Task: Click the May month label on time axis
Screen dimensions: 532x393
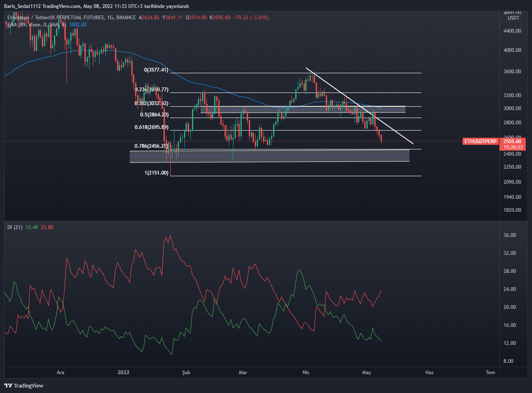Action: point(367,372)
